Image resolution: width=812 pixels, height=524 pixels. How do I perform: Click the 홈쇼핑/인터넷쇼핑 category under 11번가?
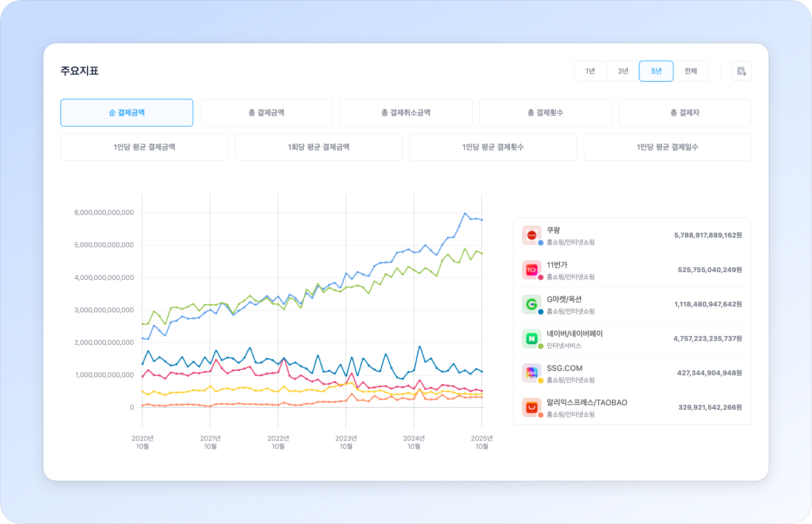tap(571, 277)
